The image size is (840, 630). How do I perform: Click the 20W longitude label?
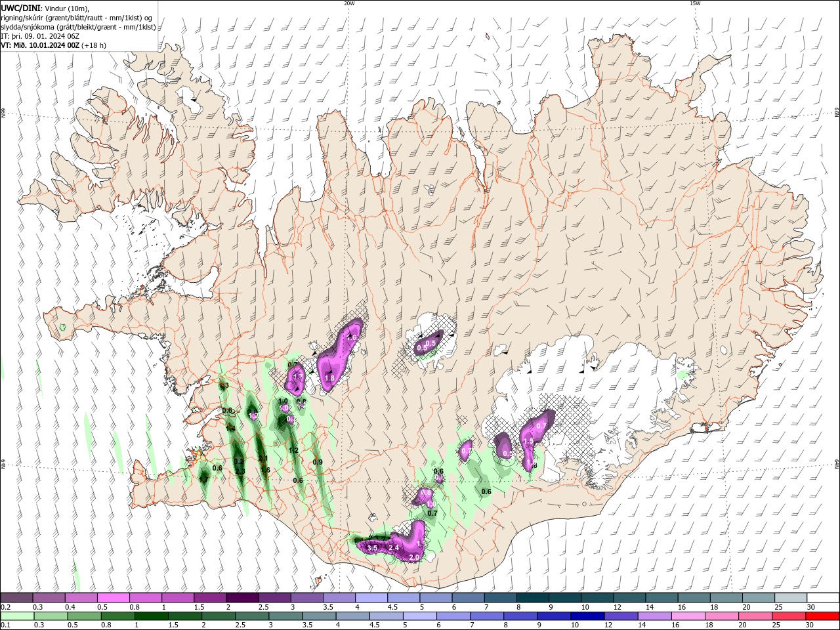[x=349, y=3]
